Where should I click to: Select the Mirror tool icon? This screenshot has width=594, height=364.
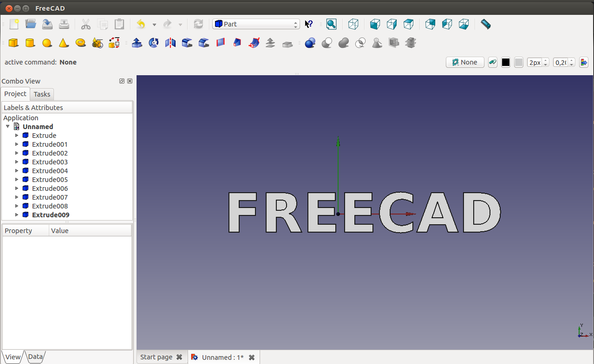170,43
